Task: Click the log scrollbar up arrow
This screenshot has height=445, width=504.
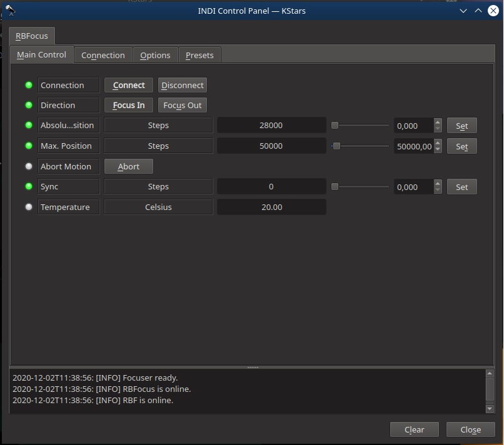Action: pos(490,373)
